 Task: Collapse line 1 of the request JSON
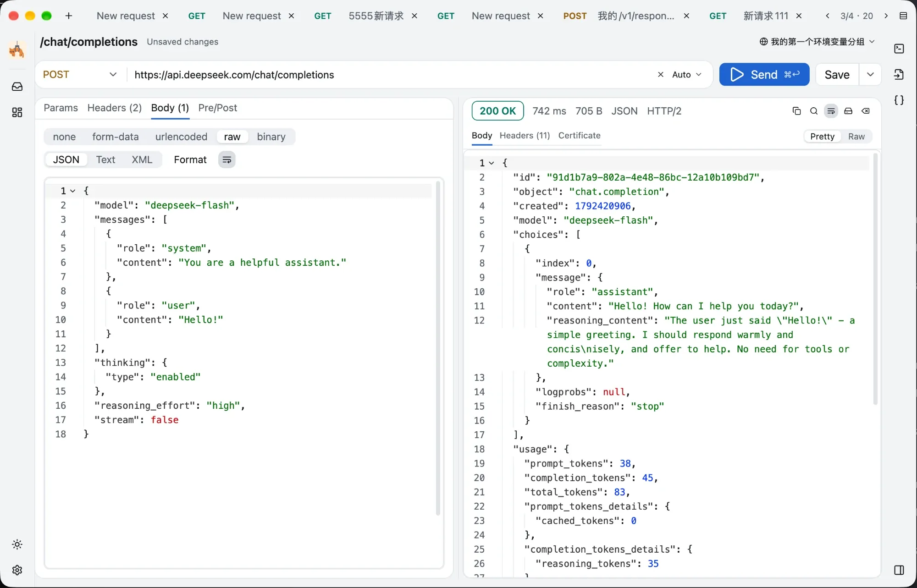coord(72,191)
